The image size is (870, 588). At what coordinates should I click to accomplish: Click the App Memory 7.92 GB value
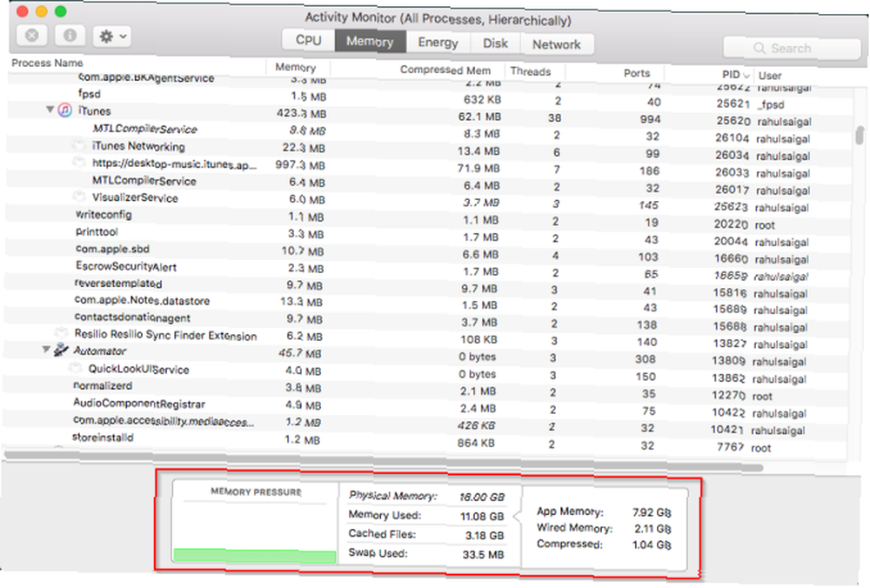pyautogui.click(x=652, y=512)
